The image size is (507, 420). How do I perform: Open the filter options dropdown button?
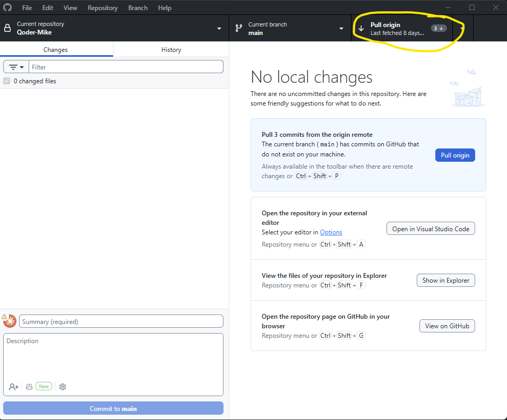pyautogui.click(x=16, y=67)
